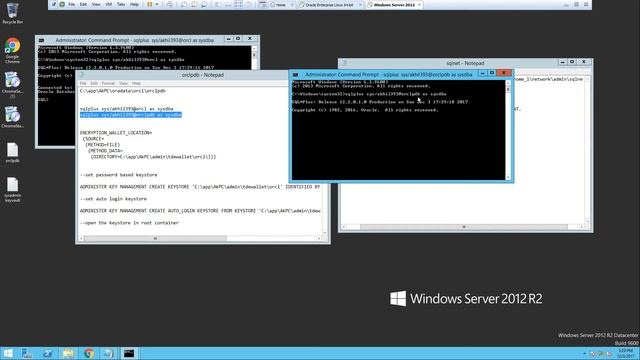Open the VMware Tabs menu
This screenshot has width=640, height=360.
[121, 4]
